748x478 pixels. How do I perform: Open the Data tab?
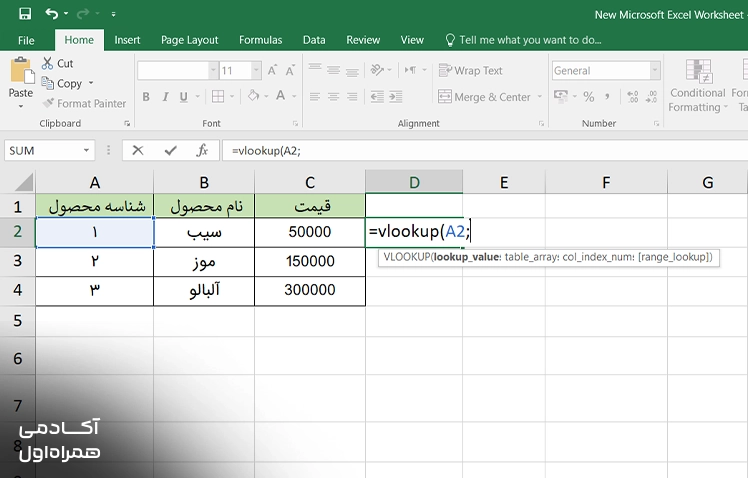(x=314, y=40)
